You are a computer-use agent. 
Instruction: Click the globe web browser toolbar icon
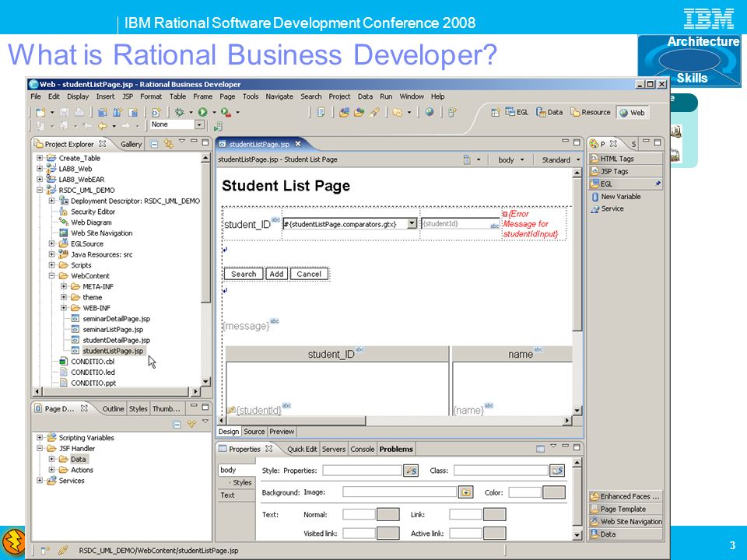(430, 112)
